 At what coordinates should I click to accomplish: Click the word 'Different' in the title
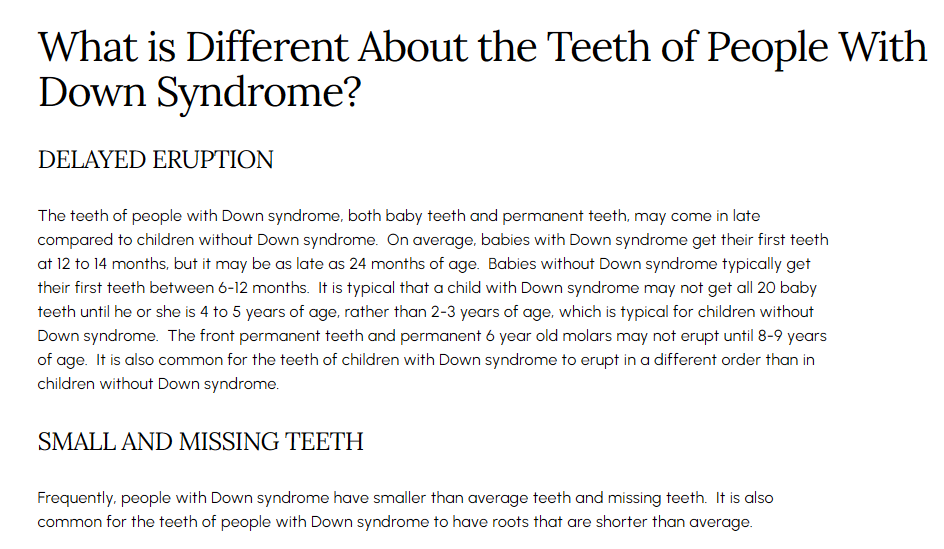coord(267,47)
